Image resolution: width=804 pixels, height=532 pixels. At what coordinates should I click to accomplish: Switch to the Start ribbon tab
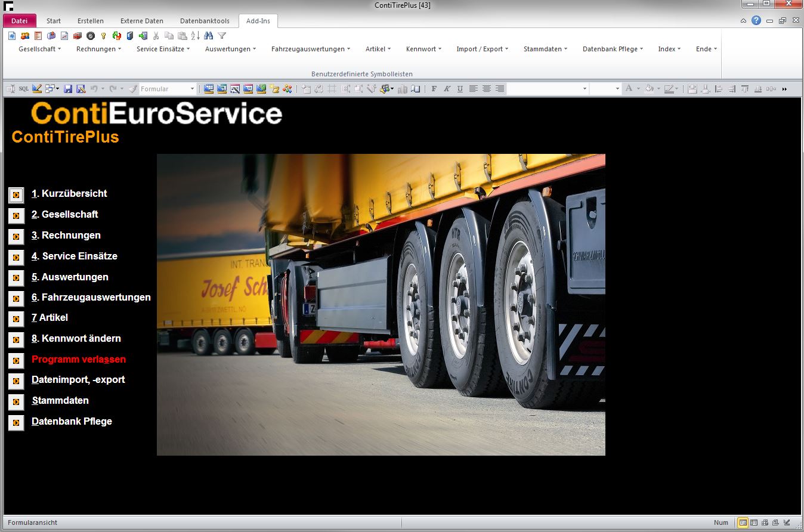(54, 21)
